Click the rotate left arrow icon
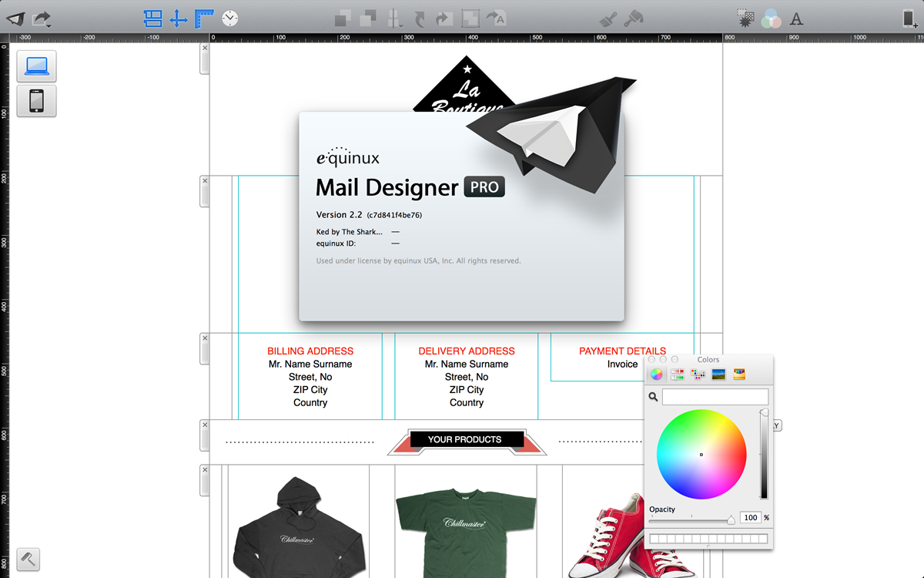924x578 pixels. [x=420, y=18]
